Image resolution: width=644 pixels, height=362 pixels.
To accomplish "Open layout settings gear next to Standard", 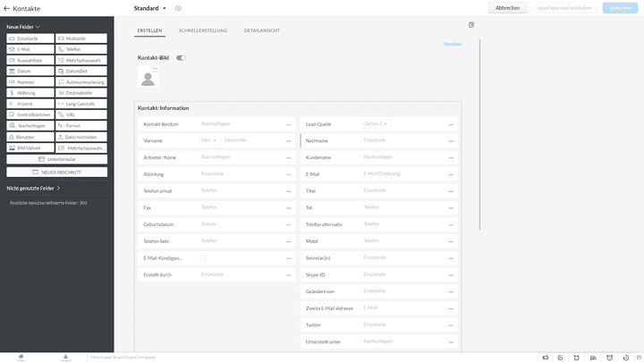I will 178,8.
